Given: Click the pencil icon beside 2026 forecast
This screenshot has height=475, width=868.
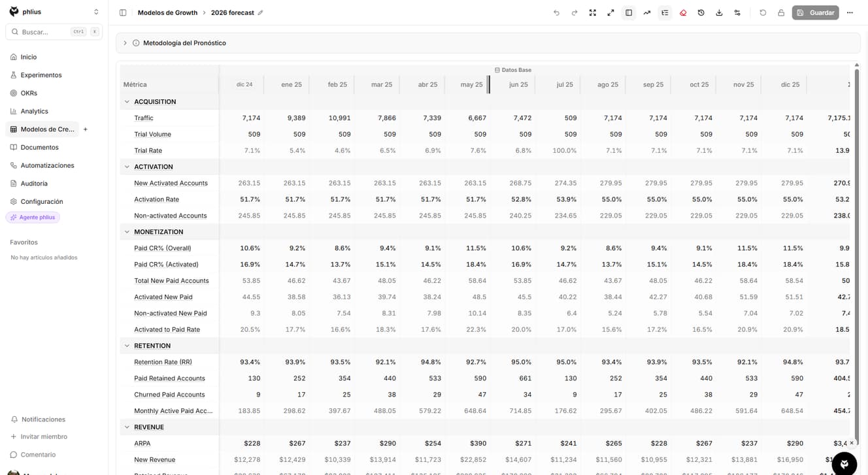Looking at the screenshot, I should point(261,12).
